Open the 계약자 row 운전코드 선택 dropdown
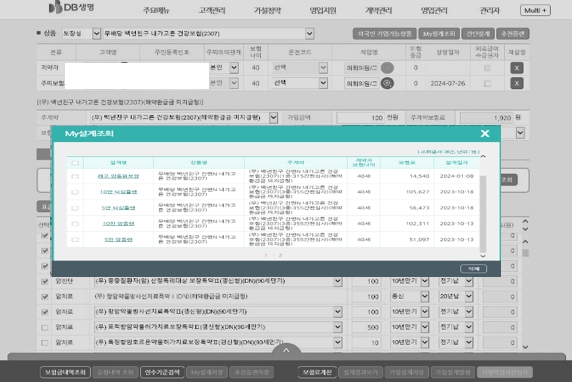Image resolution: width=572 pixels, height=383 pixels. click(323, 68)
